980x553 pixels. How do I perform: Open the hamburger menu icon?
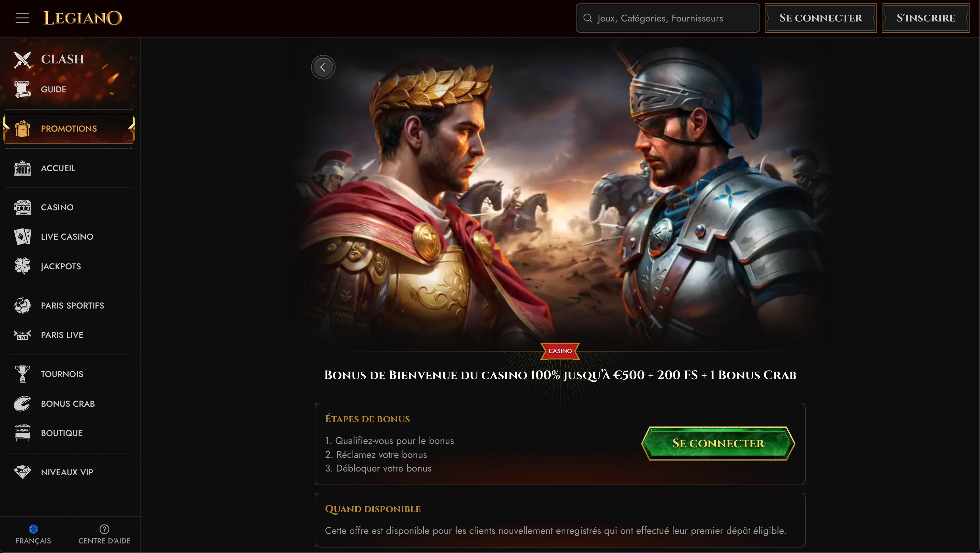pyautogui.click(x=22, y=18)
